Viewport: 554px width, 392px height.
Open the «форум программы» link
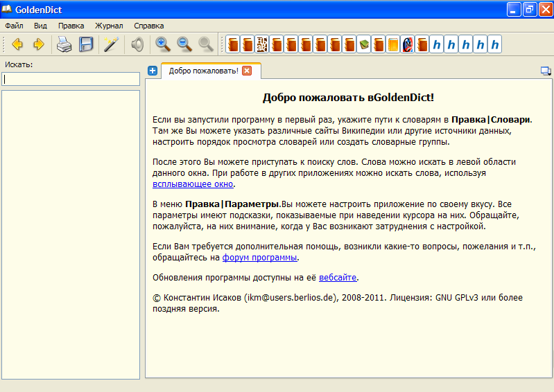tap(259, 258)
